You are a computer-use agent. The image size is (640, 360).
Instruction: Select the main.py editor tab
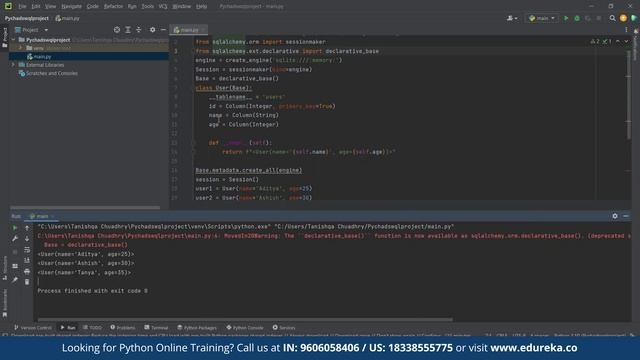(189, 30)
